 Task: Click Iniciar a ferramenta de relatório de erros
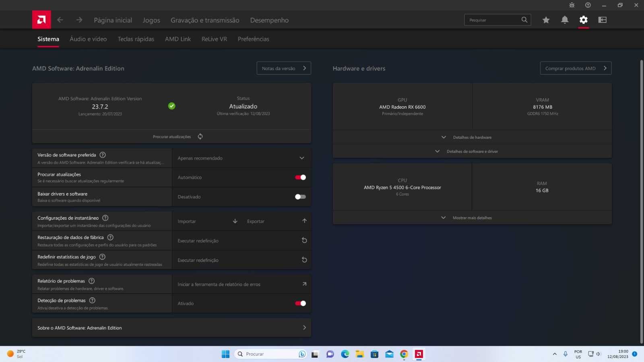click(x=242, y=284)
